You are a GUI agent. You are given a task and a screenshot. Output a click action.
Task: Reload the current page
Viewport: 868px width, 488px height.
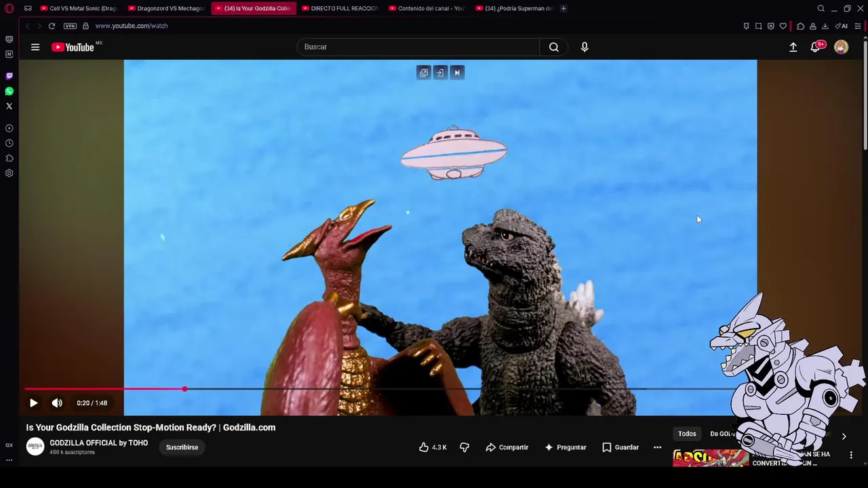(52, 26)
